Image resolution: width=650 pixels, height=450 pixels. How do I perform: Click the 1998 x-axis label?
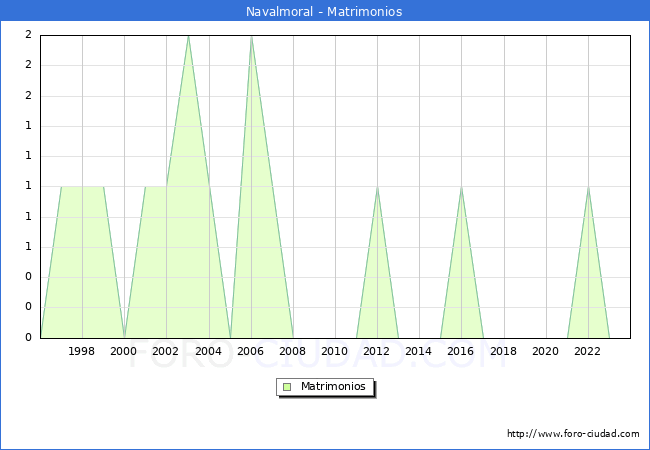coord(81,351)
